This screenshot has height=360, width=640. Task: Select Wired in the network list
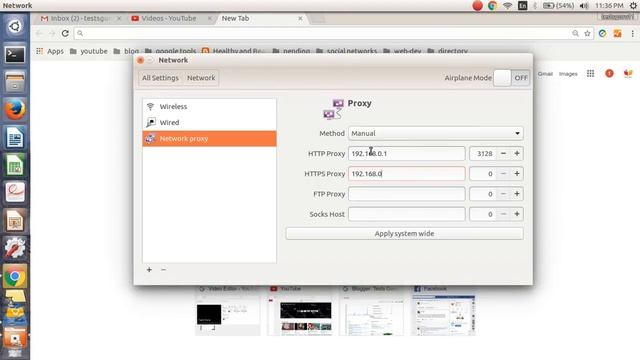(209, 122)
